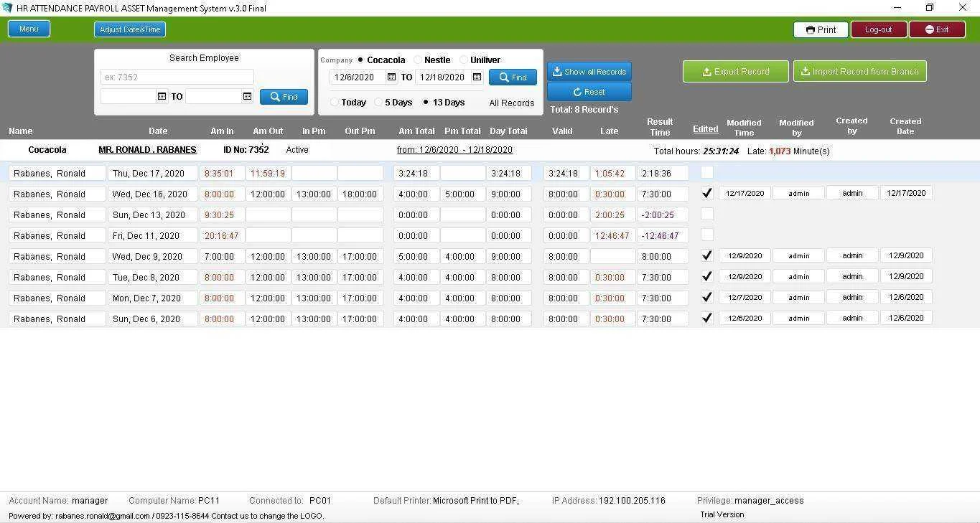This screenshot has width=980, height=523.
Task: Toggle Edited checkbox for Sun, Dec 13 row
Action: [707, 215]
